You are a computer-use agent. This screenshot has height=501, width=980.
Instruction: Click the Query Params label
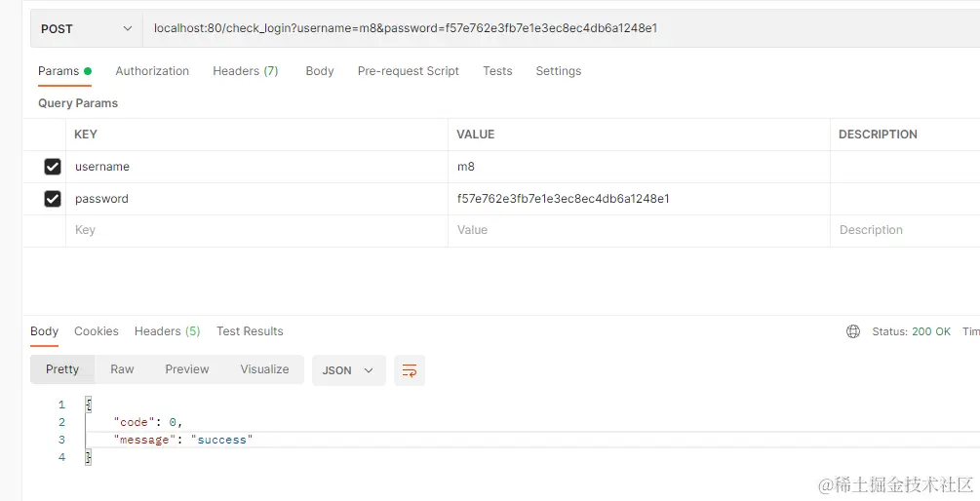(78, 103)
